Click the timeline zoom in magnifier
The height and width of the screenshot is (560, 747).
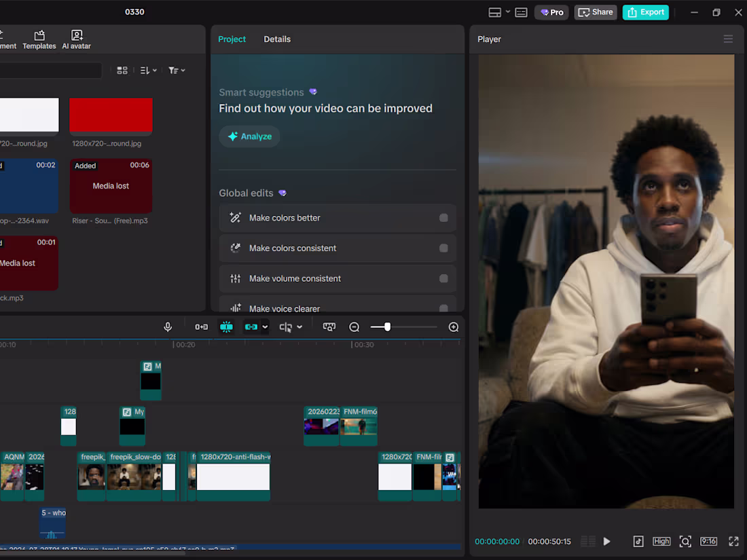[454, 327]
